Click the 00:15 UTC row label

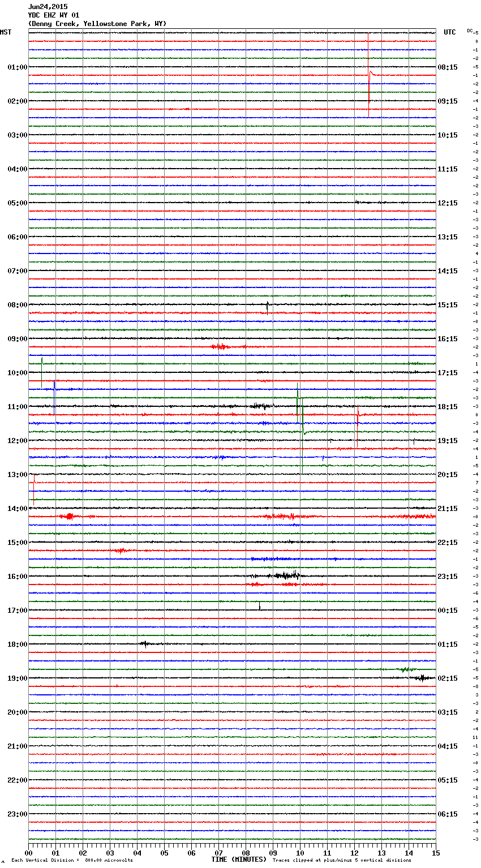click(x=448, y=610)
